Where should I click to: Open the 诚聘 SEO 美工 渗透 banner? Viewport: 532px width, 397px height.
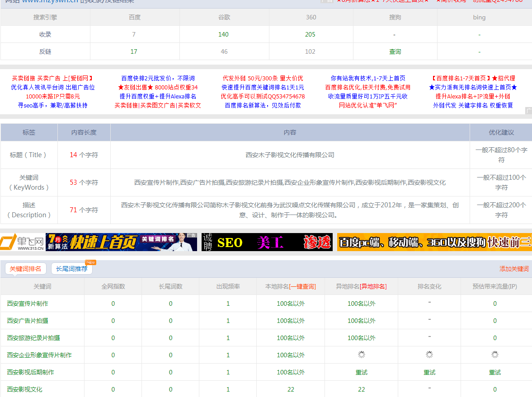(267, 243)
